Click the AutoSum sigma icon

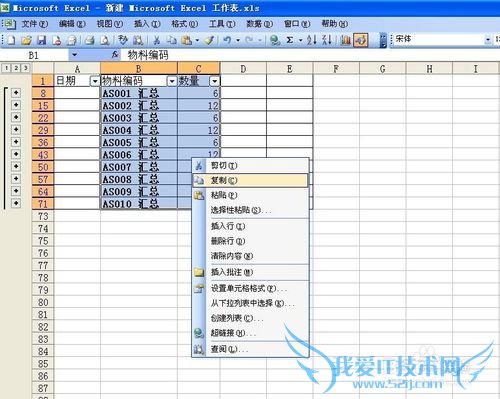click(x=290, y=40)
